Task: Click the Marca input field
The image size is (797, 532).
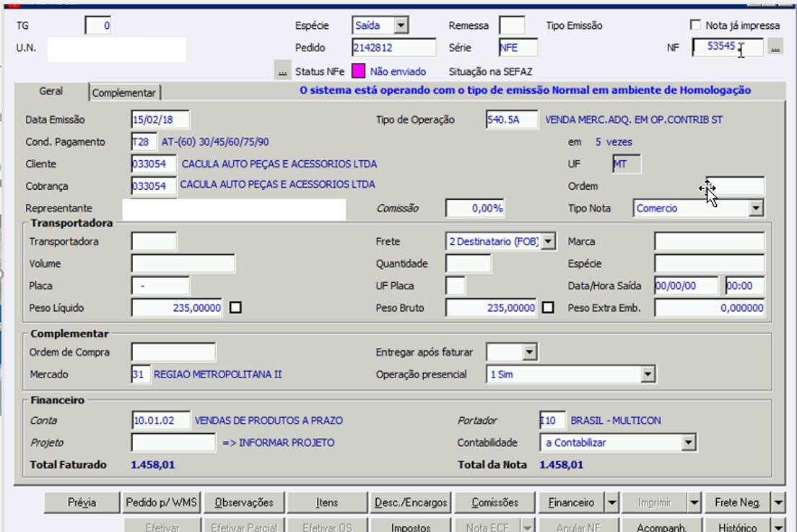Action: coord(709,241)
